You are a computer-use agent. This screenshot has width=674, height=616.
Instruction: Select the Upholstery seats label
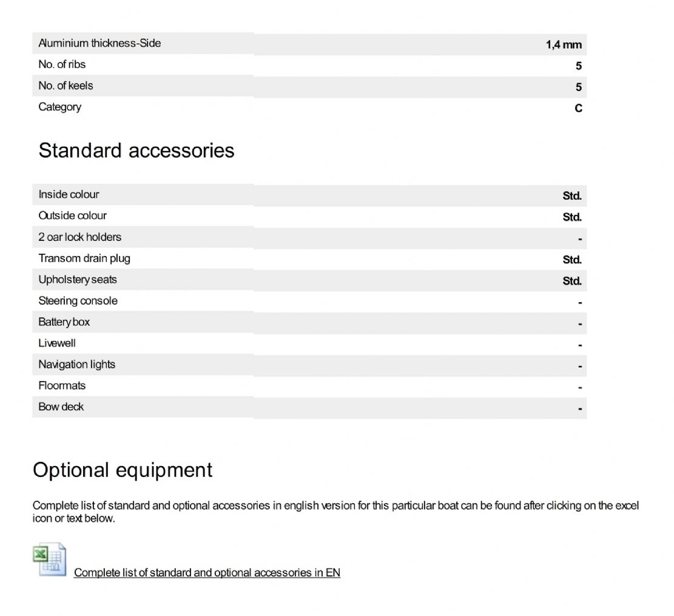[x=78, y=279]
